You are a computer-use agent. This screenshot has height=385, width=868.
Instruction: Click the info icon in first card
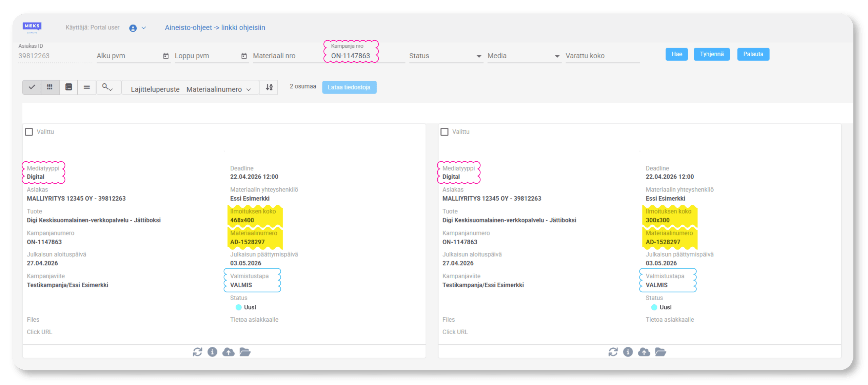coord(212,352)
